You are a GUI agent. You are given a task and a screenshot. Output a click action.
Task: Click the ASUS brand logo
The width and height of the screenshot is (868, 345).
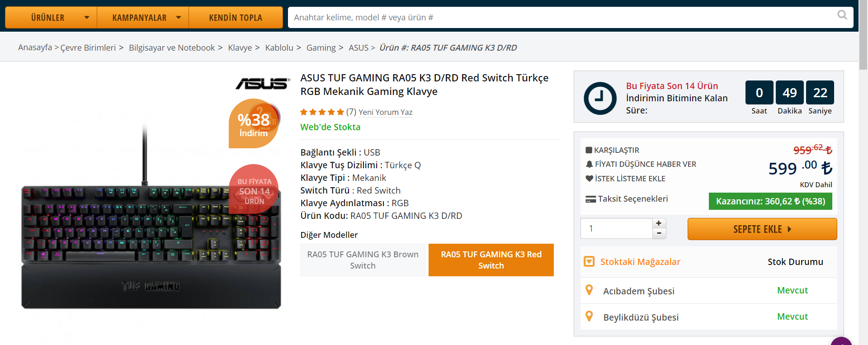point(262,83)
